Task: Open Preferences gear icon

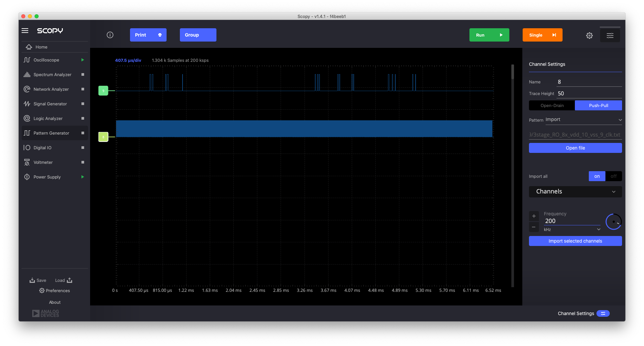Action: coord(42,290)
